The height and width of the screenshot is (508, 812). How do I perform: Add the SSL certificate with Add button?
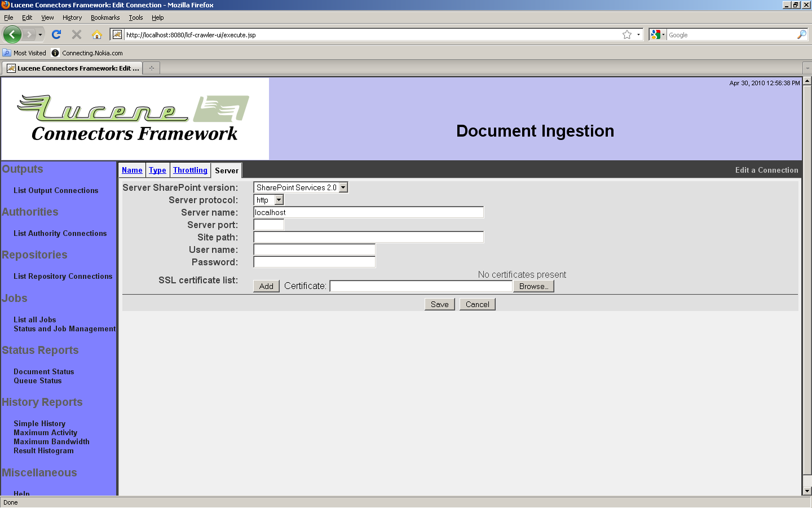(266, 286)
